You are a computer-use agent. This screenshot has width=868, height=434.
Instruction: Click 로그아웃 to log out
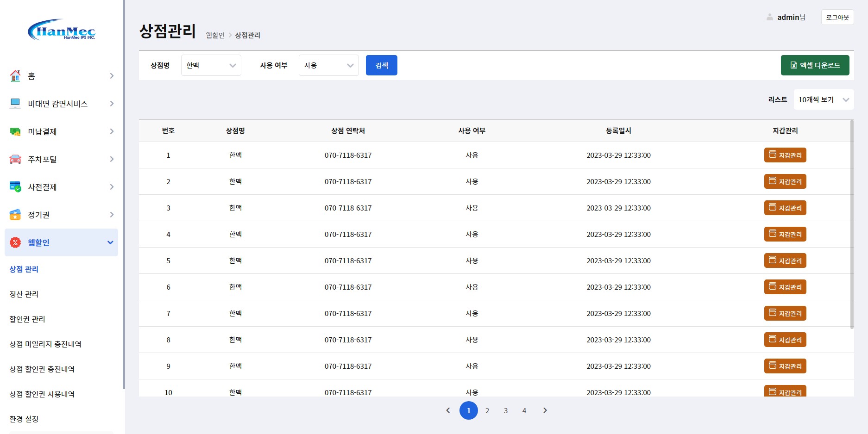tap(837, 17)
